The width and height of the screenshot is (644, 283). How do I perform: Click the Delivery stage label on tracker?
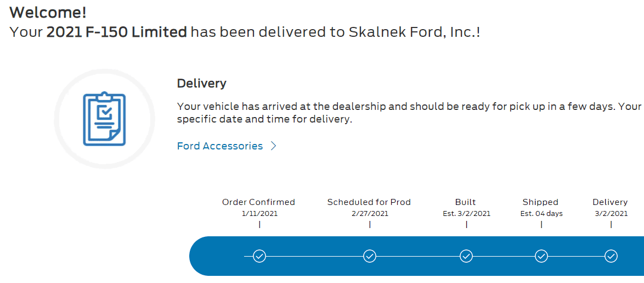[x=610, y=202]
